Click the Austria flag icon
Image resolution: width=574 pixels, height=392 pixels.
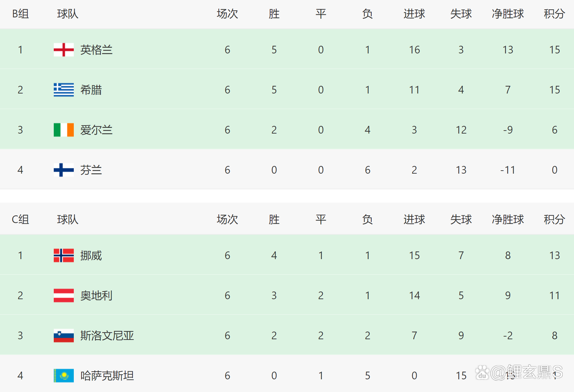coord(63,296)
